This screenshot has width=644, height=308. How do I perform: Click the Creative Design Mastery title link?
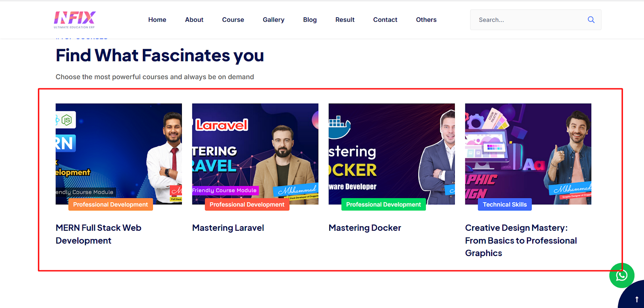tap(521, 240)
